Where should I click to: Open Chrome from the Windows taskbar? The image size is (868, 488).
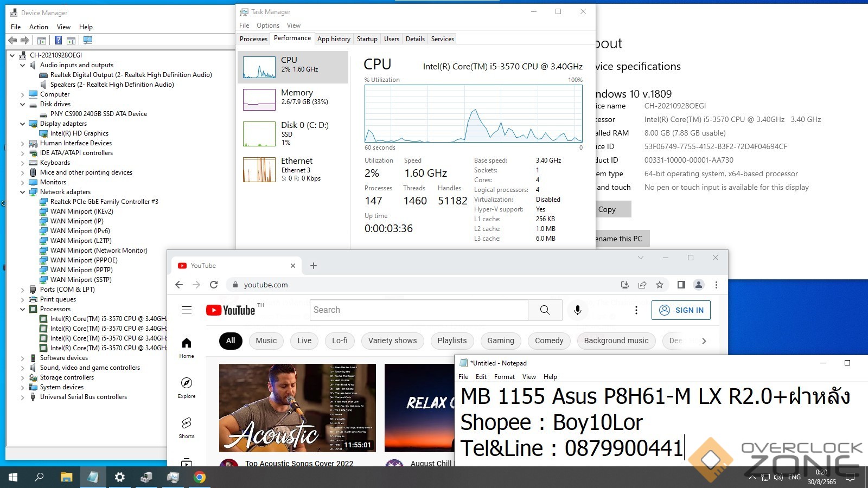pyautogui.click(x=200, y=477)
